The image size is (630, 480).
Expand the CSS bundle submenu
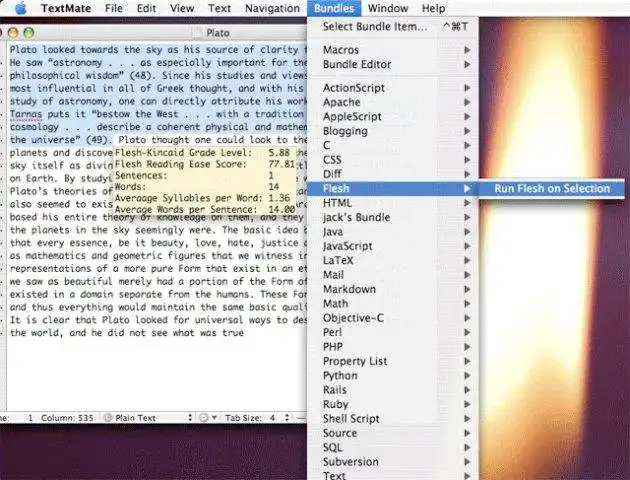[x=393, y=160]
